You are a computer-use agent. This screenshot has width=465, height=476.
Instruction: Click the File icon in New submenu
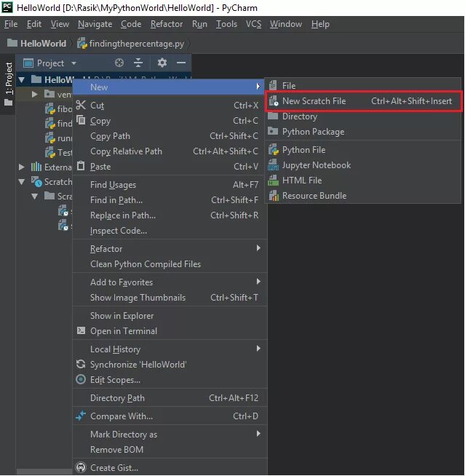[273, 85]
